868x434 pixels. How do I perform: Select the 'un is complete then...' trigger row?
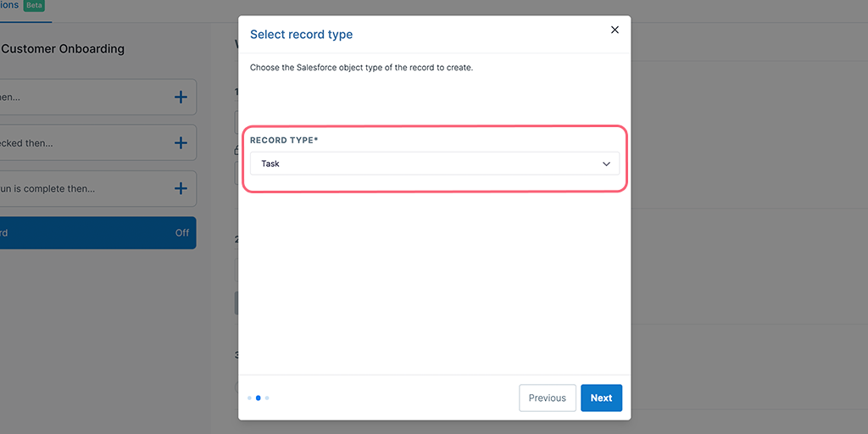pos(97,189)
